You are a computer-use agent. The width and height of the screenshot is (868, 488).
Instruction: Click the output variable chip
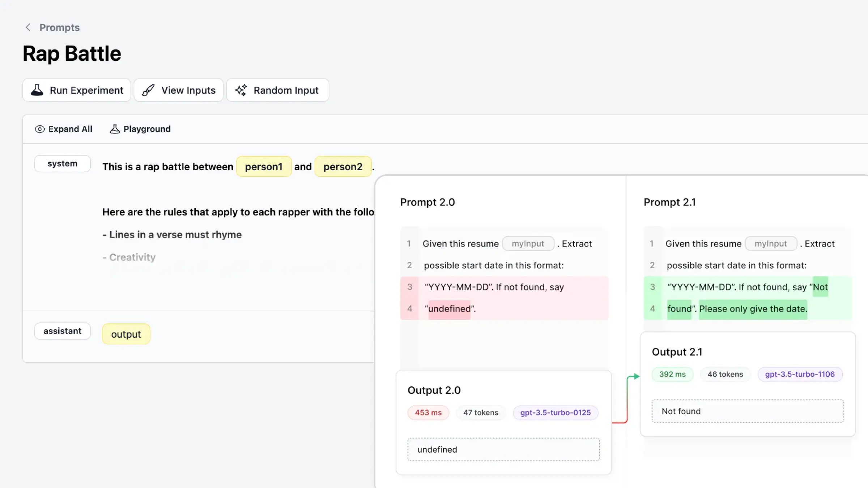click(x=126, y=334)
